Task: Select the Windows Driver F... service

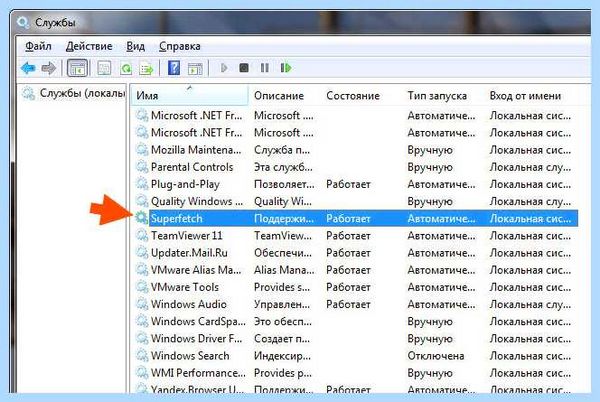Action: 196,339
